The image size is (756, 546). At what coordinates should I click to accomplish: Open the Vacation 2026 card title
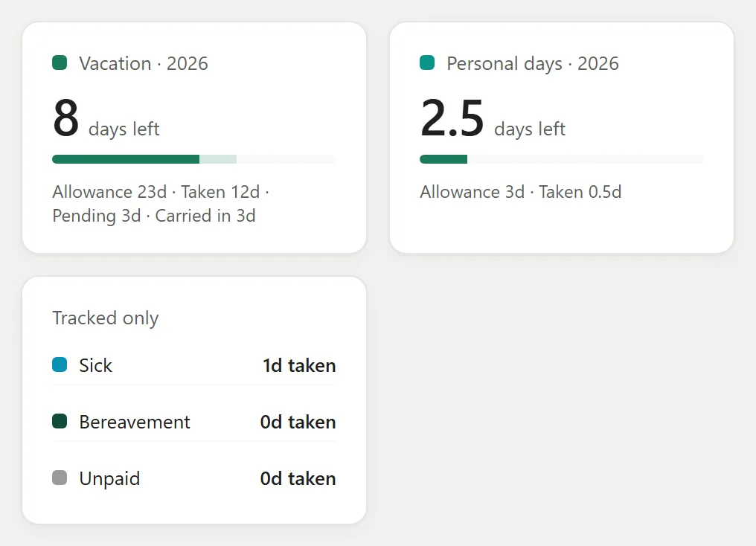(144, 63)
